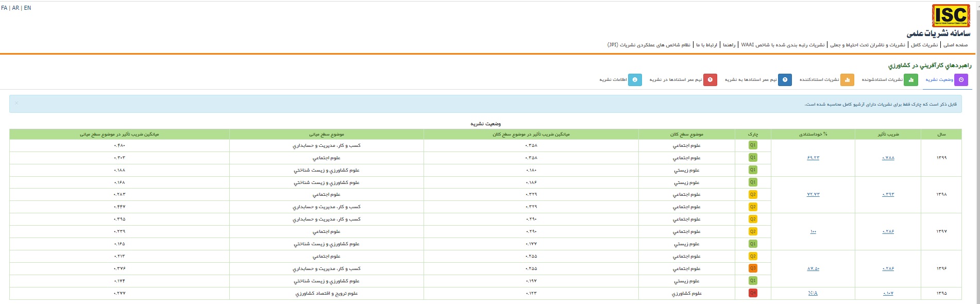The image size is (980, 304).
Task: Switch language to AR
Action: [15, 8]
